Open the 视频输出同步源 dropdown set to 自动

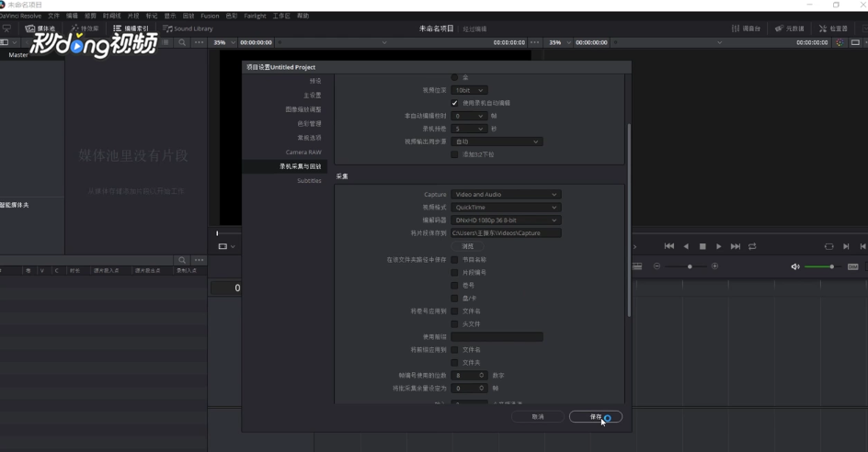click(x=497, y=141)
